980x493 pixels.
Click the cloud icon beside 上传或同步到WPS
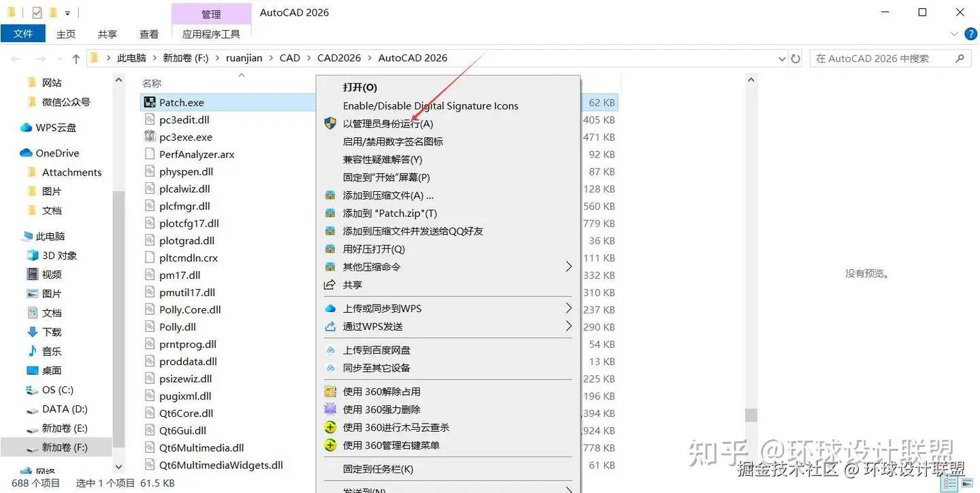330,308
